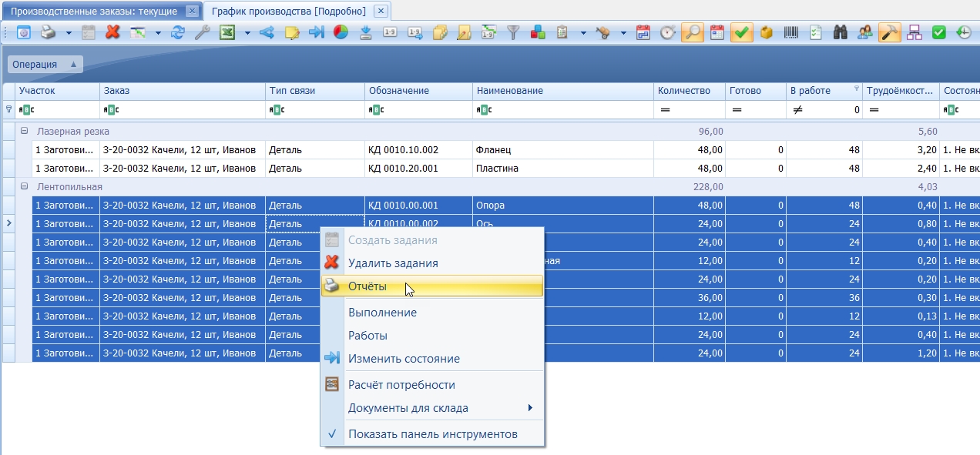
Task: Click the Операция grouping button
Action: 45,65
